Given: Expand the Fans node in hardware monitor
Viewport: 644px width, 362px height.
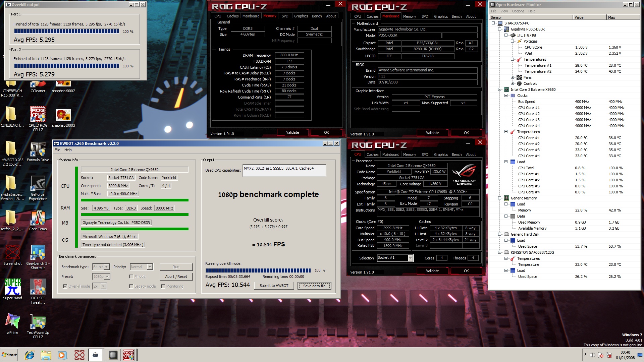Looking at the screenshot, I should click(513, 77).
